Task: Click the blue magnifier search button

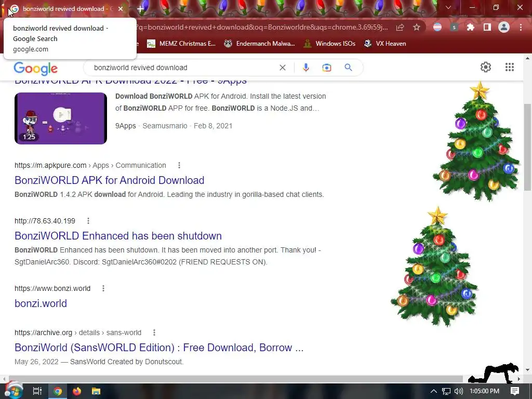Action: pos(348,67)
